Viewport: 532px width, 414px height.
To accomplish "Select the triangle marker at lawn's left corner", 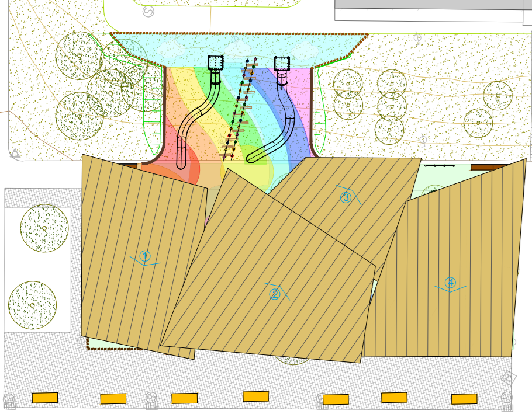I will point(16,154).
